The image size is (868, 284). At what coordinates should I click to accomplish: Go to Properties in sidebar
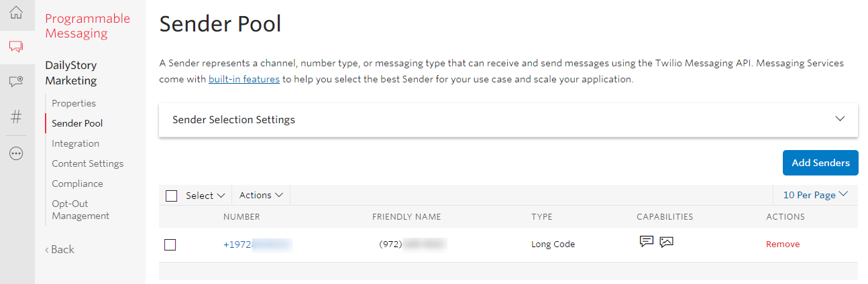point(74,103)
